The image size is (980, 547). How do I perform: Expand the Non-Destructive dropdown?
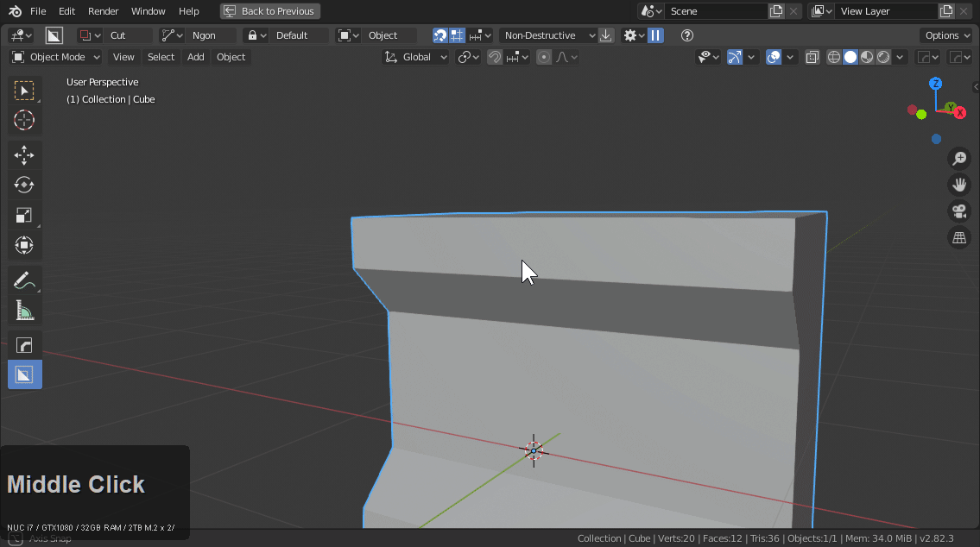point(548,35)
